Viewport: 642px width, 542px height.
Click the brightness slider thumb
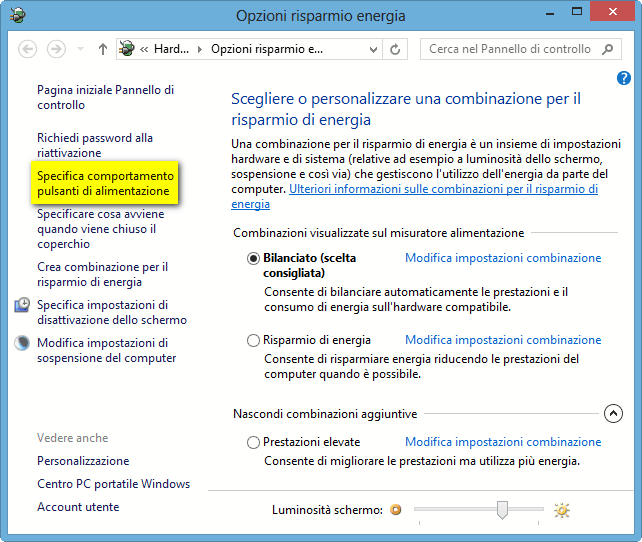coord(502,510)
